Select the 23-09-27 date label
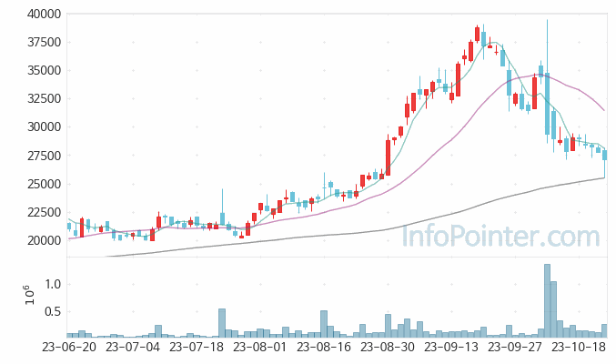This screenshot has height=364, width=616. [x=515, y=348]
